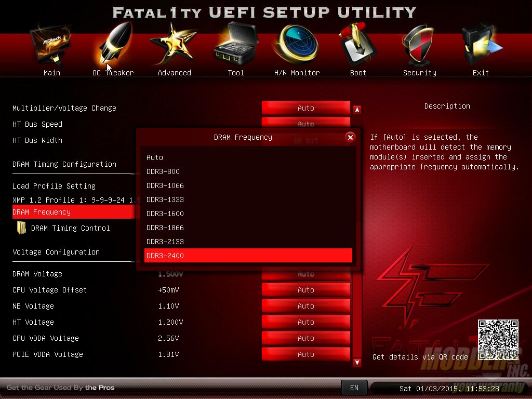Click the scroll down arrow
532x399 pixels.
(x=357, y=362)
